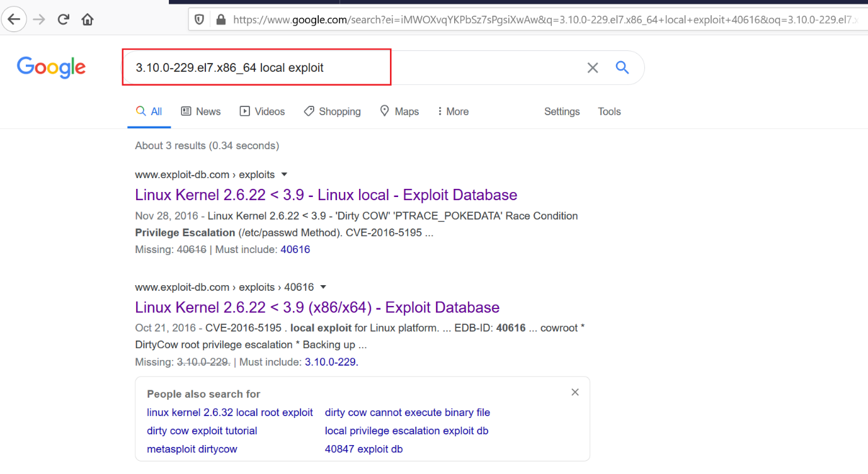The width and height of the screenshot is (868, 474).
Task: Open the More search categories menu
Action: tap(453, 111)
